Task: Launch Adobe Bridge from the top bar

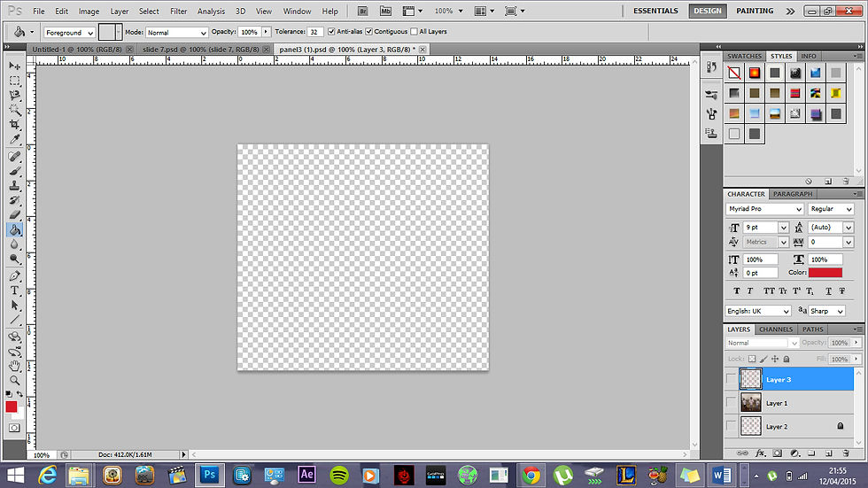Action: click(x=362, y=11)
